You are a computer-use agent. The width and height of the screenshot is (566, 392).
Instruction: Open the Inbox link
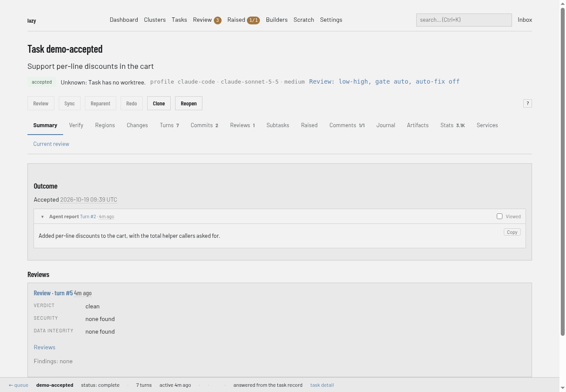coord(525,20)
